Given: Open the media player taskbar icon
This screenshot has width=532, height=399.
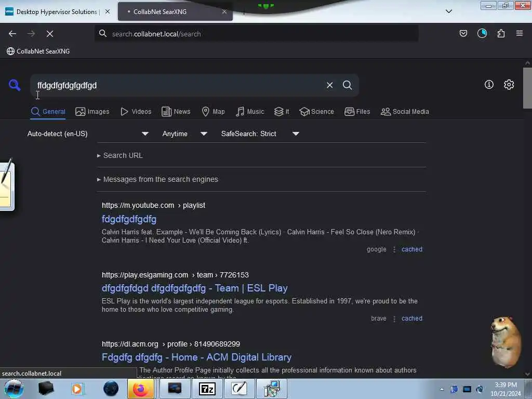Looking at the screenshot, I should click(77, 389).
